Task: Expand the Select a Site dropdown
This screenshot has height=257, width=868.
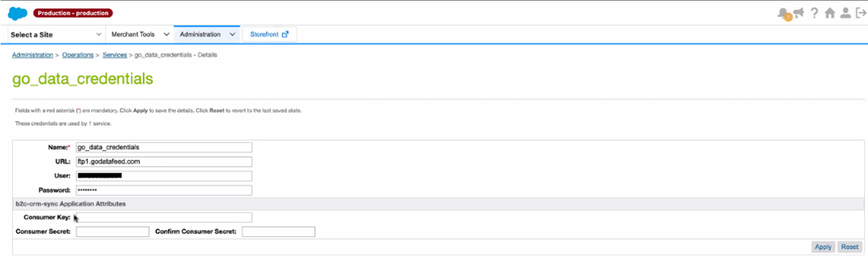Action: [56, 35]
